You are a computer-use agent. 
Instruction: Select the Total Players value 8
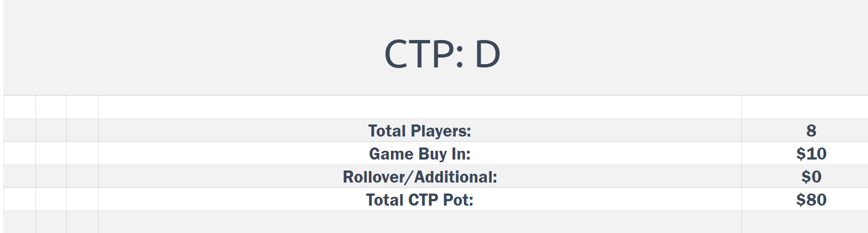[x=810, y=130]
